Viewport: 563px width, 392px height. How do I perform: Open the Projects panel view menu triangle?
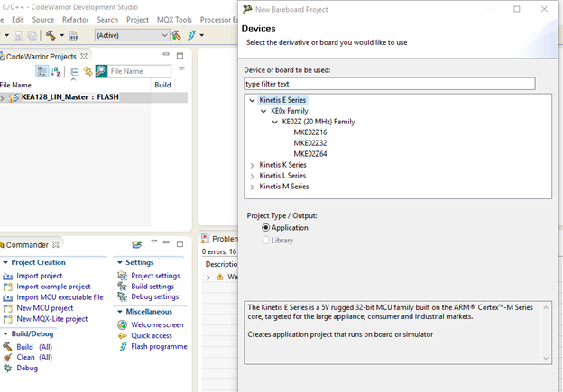click(x=181, y=68)
